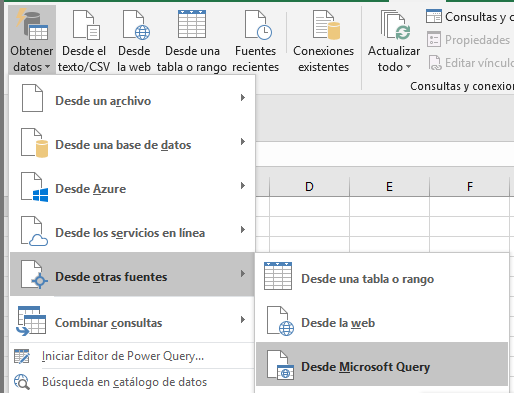
Task: Select submenu text Desde una tabla o rango
Action: coord(368,279)
